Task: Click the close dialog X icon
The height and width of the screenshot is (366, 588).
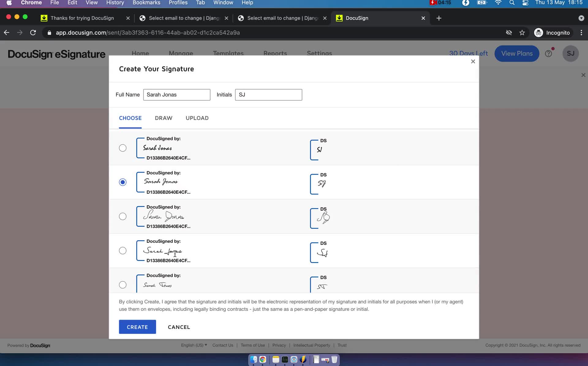Action: pyautogui.click(x=473, y=61)
